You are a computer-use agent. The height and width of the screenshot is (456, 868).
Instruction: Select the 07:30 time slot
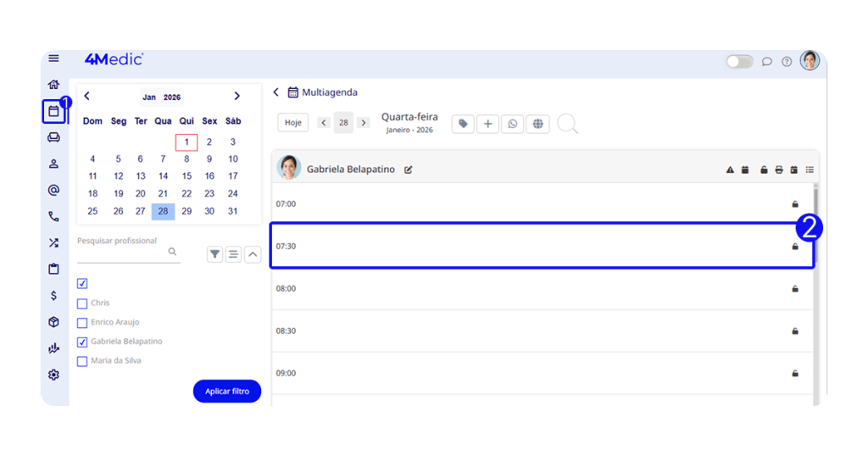pyautogui.click(x=542, y=246)
